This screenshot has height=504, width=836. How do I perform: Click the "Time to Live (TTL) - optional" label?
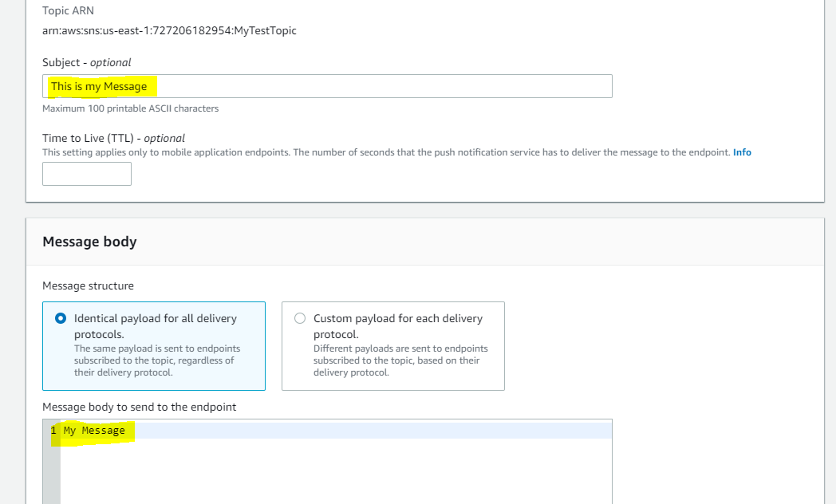pyautogui.click(x=113, y=138)
